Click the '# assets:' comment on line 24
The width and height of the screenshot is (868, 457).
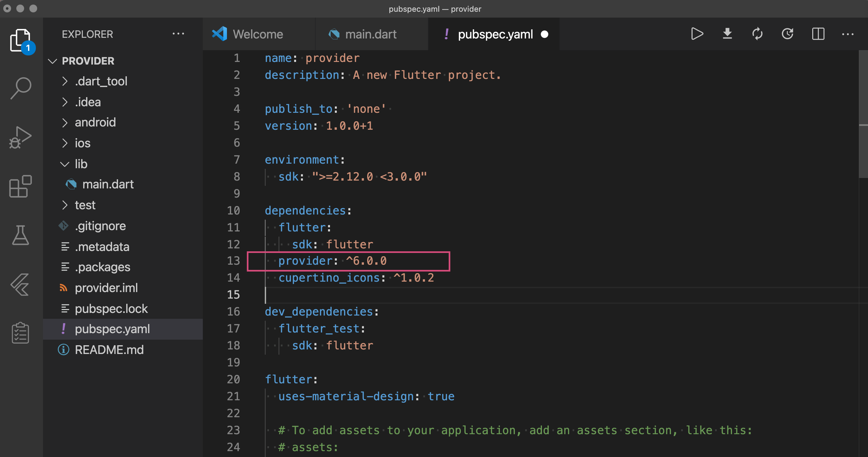[x=308, y=447]
